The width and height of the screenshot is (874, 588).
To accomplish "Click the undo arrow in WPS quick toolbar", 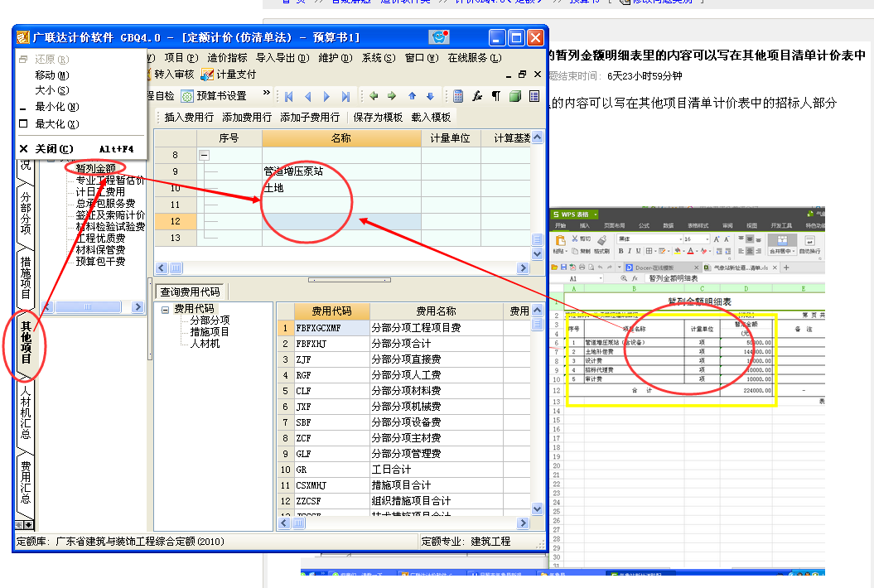I will [x=601, y=267].
